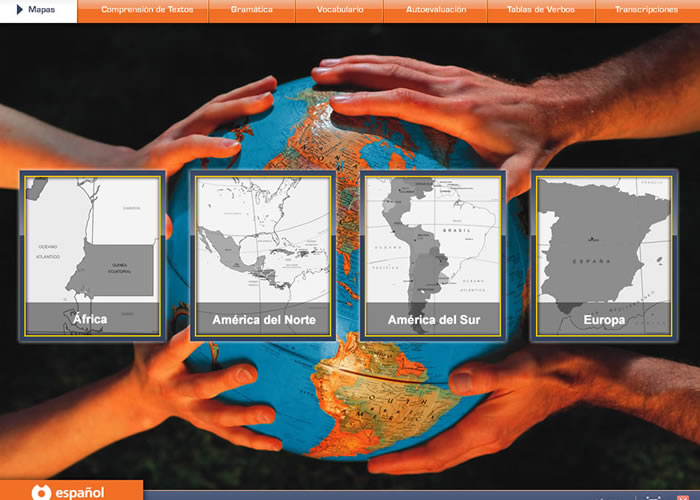The image size is (700, 500).
Task: Open the Europa map of España
Action: click(604, 256)
